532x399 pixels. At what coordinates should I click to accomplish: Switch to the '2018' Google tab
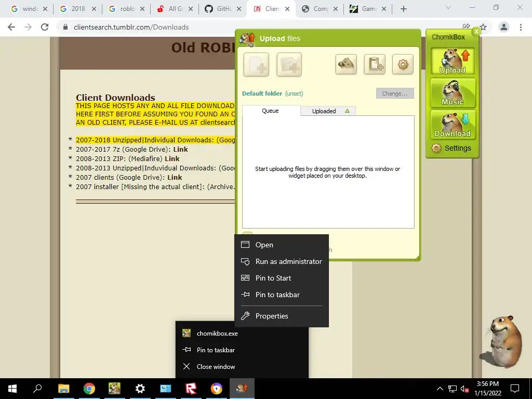coord(74,9)
